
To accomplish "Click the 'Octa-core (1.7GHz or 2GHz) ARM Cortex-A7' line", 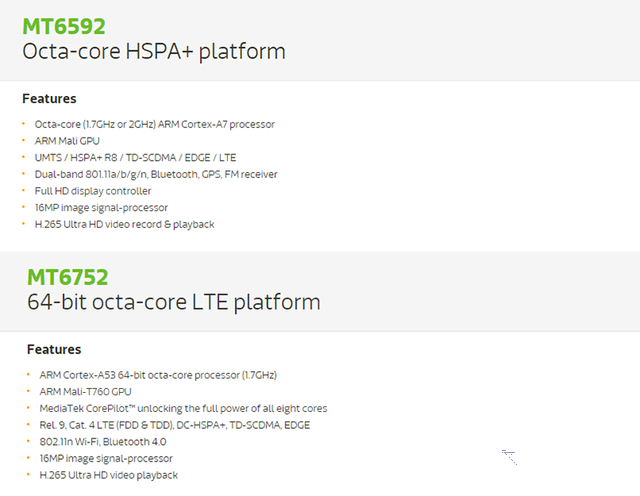I will (x=154, y=124).
